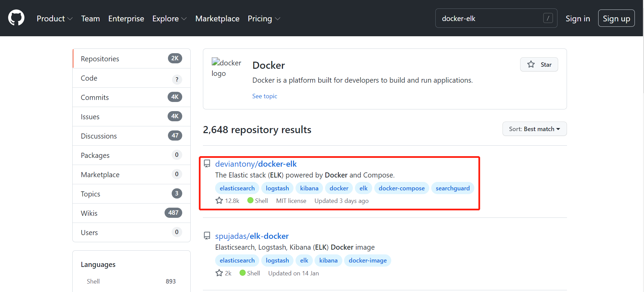The width and height of the screenshot is (644, 292).
Task: Select the sidebar Marketplace filter
Action: point(132,174)
